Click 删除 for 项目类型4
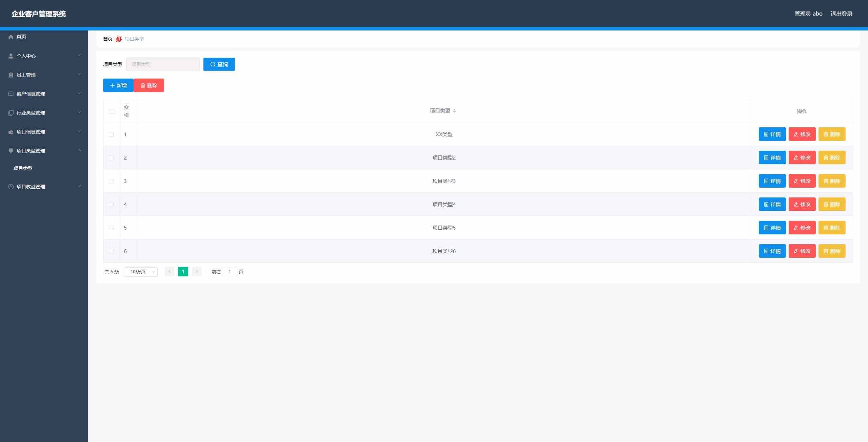 click(x=832, y=204)
